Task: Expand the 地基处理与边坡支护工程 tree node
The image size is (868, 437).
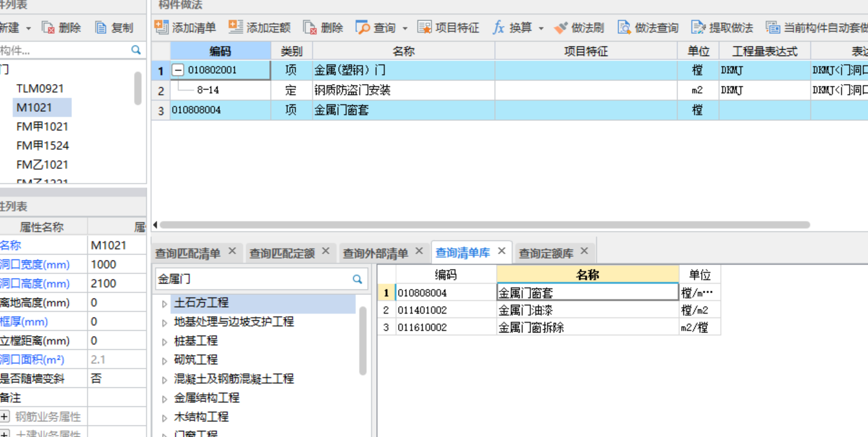Action: pyautogui.click(x=165, y=323)
